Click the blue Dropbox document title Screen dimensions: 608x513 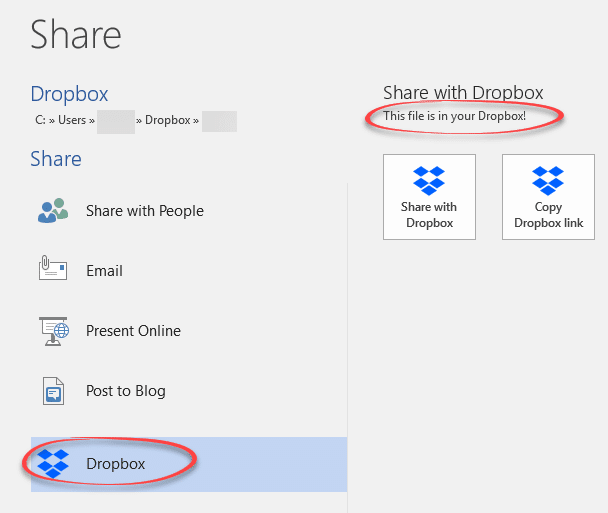pos(69,94)
